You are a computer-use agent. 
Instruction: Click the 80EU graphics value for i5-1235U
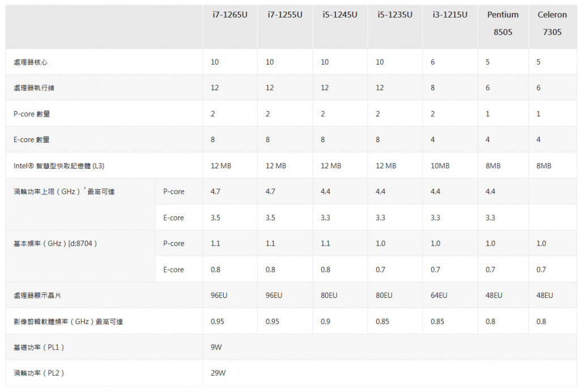pyautogui.click(x=384, y=296)
